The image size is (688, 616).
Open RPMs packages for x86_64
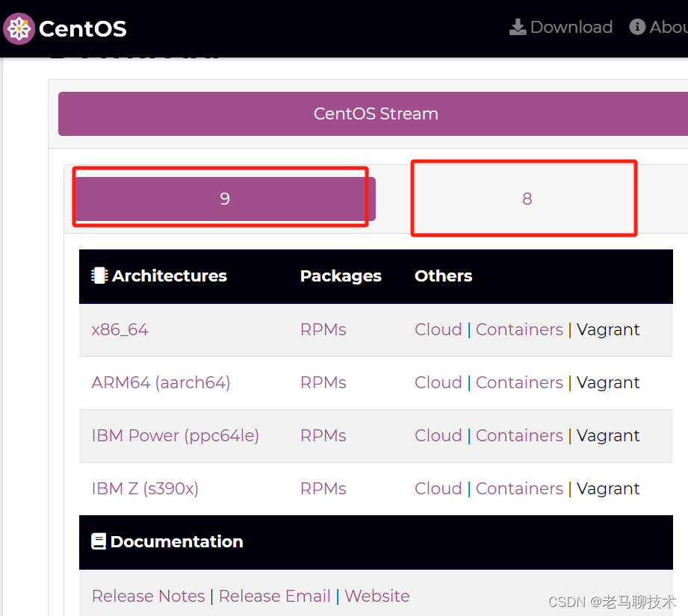coord(323,329)
